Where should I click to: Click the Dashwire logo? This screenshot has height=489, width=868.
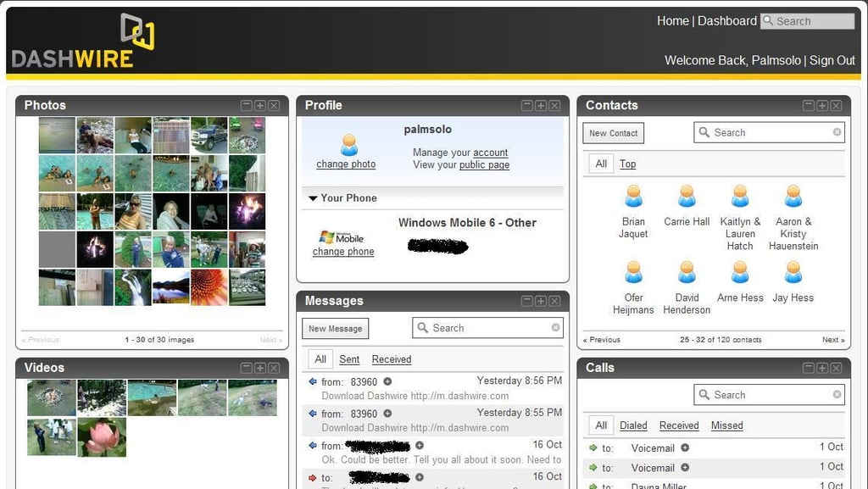coord(83,41)
